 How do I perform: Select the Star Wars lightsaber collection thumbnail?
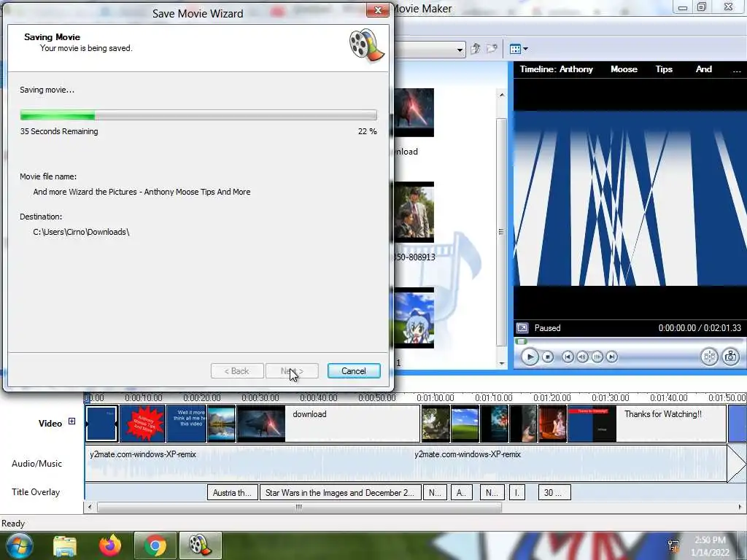[x=414, y=112]
